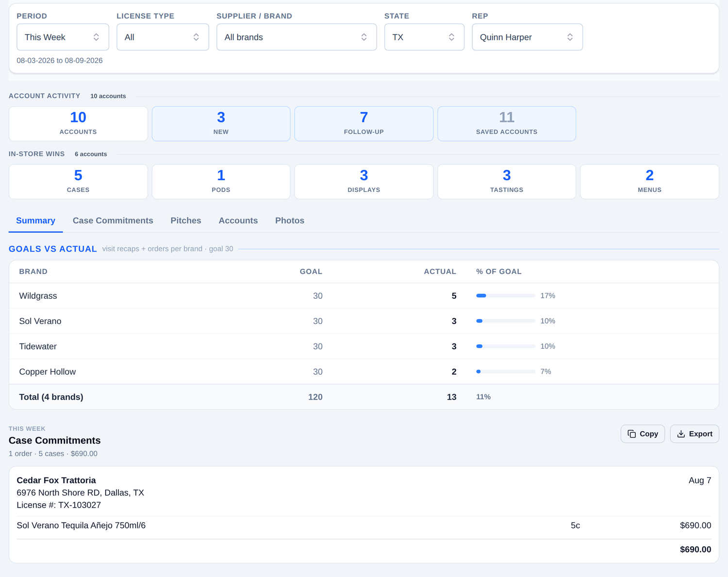Open the State dropdown set to TX
Viewport: 728px width, 577px height.
tap(424, 37)
